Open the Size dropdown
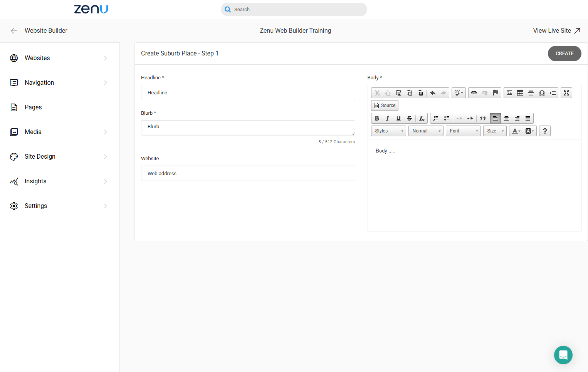The width and height of the screenshot is (588, 372). tap(495, 131)
